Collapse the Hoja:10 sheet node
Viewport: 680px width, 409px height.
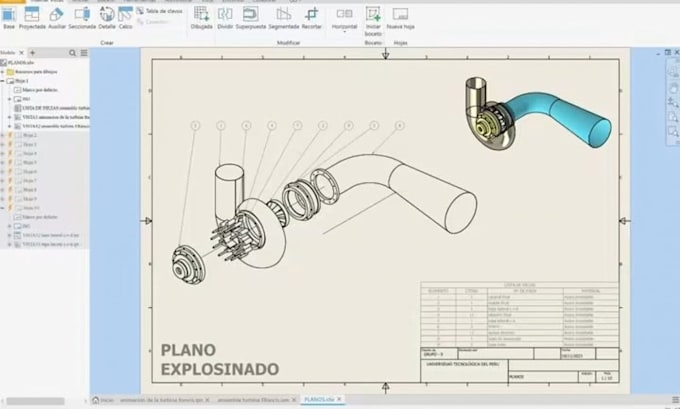point(3,208)
